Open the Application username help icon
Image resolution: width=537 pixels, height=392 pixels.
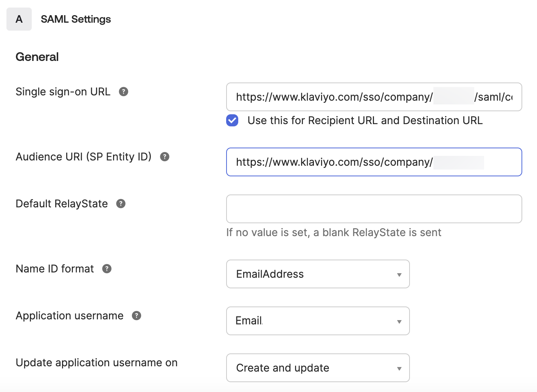pyautogui.click(x=137, y=315)
